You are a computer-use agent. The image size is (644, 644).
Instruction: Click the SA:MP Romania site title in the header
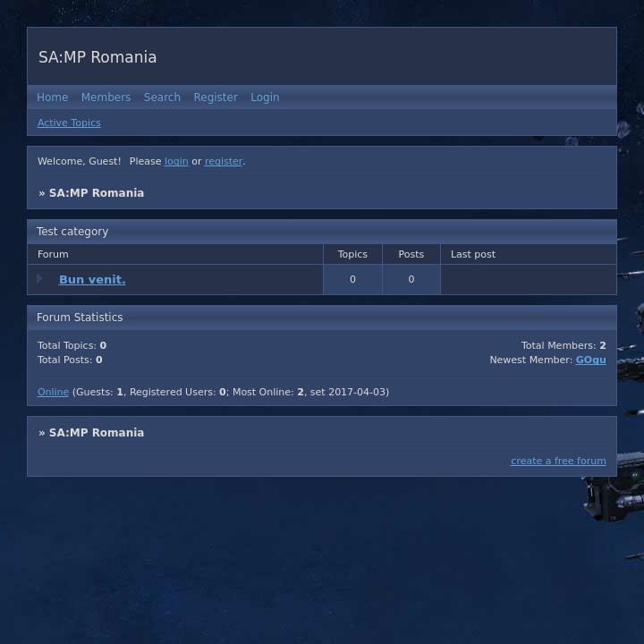pos(97,57)
